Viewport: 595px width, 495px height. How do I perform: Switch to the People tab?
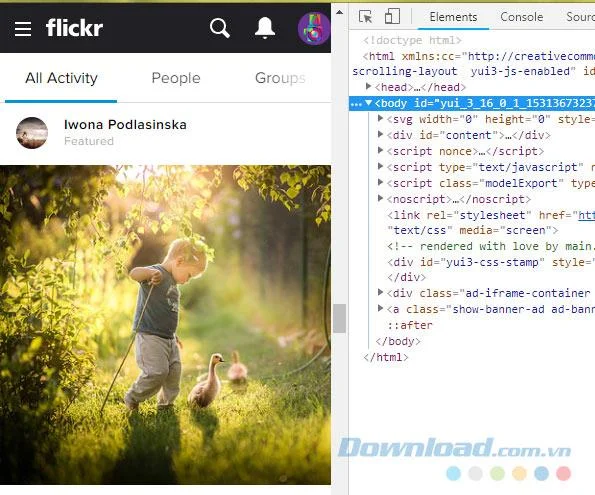[x=176, y=78]
